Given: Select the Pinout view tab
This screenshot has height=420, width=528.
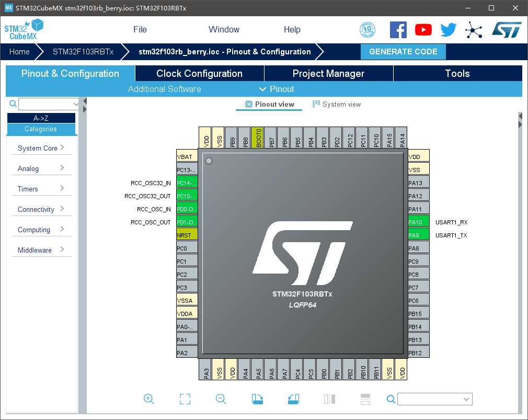Looking at the screenshot, I should [x=269, y=104].
